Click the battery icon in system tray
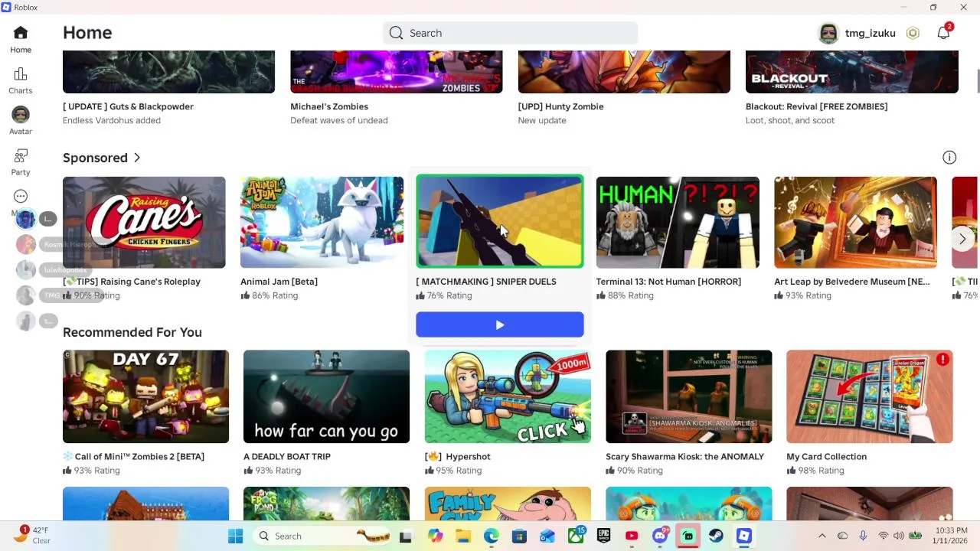 915,536
